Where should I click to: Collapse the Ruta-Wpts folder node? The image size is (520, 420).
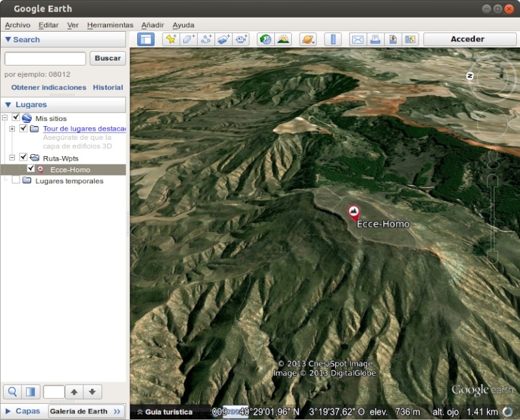12,157
